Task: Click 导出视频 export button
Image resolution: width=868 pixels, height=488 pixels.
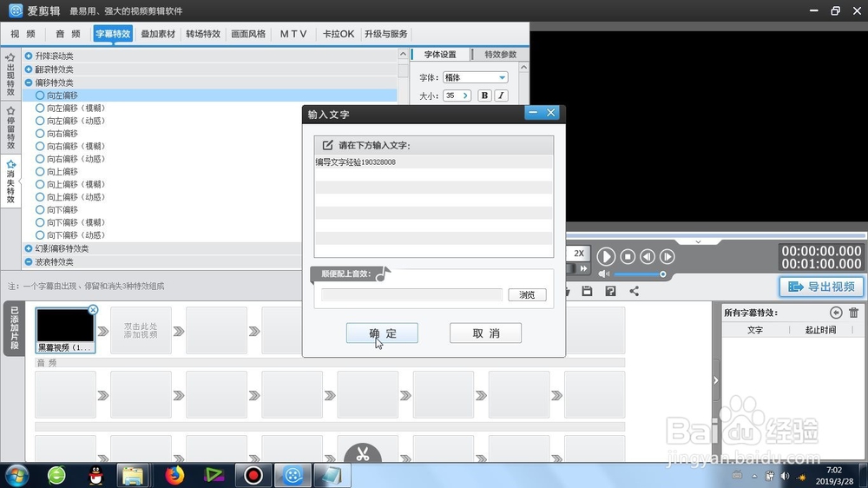Action: (821, 287)
